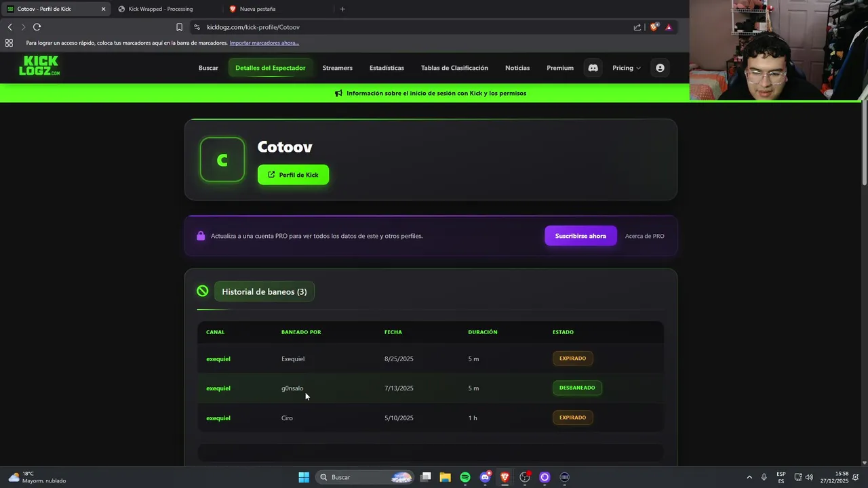Click the Kick login permissions info banner

[431, 94]
